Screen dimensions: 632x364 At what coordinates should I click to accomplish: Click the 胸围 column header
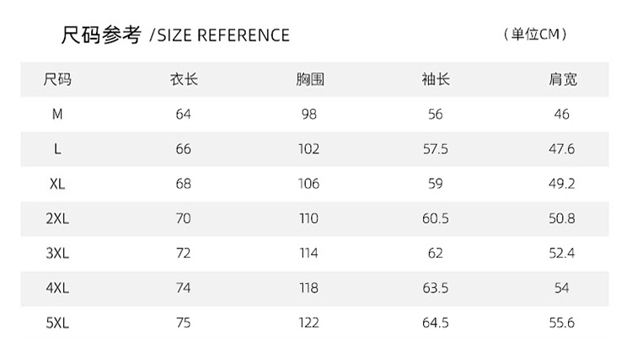[309, 80]
